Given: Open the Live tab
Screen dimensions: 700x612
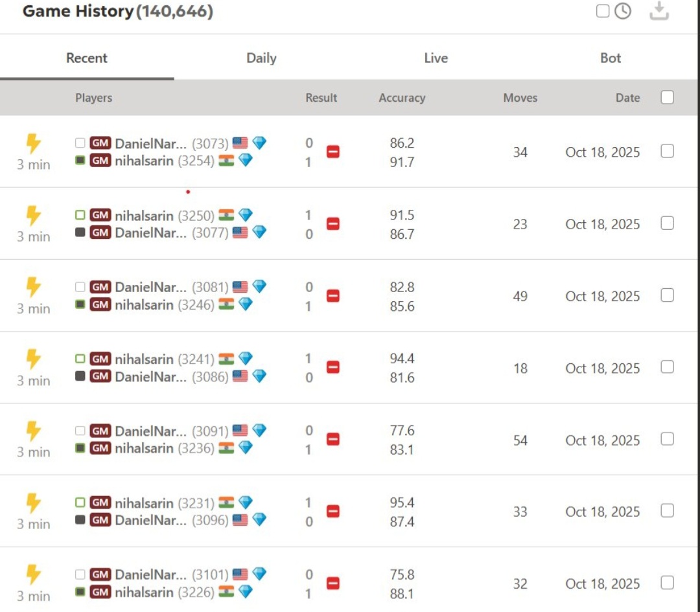Looking at the screenshot, I should click(436, 58).
